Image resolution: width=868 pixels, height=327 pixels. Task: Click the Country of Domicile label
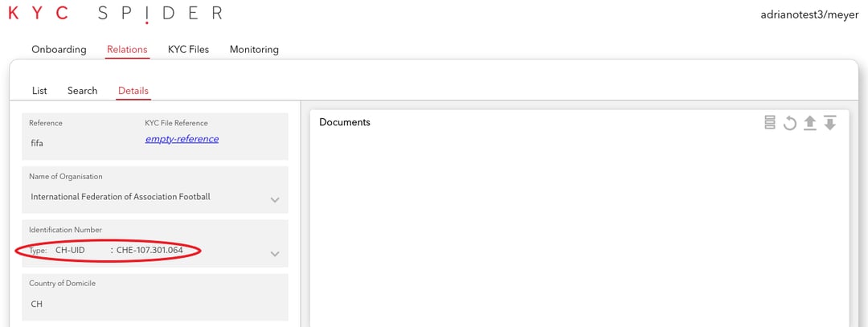pyautogui.click(x=63, y=284)
